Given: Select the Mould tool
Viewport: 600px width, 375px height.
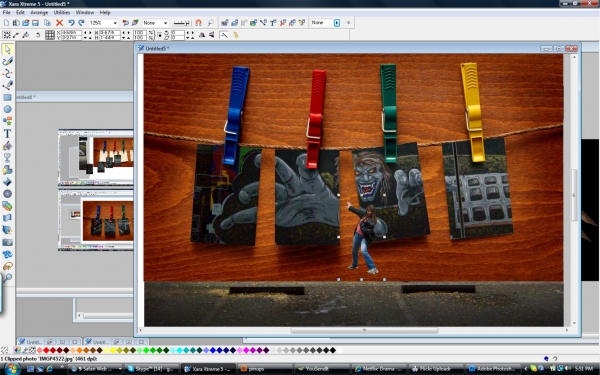Looking at the screenshot, I should (x=7, y=218).
